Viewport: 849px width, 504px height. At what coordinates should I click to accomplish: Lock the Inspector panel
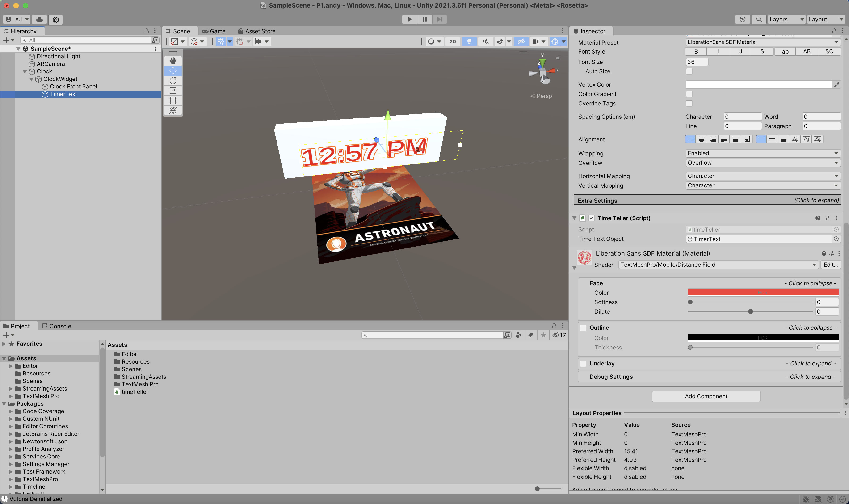[x=834, y=31]
